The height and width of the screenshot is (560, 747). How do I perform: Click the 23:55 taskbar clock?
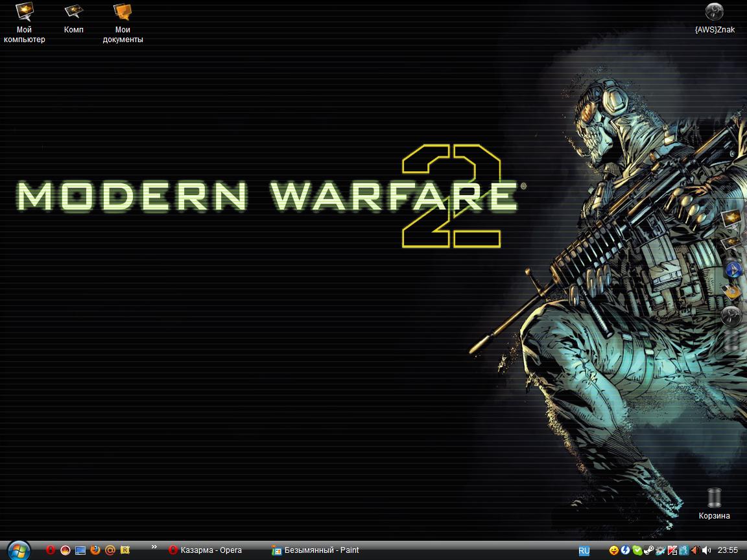(x=728, y=550)
